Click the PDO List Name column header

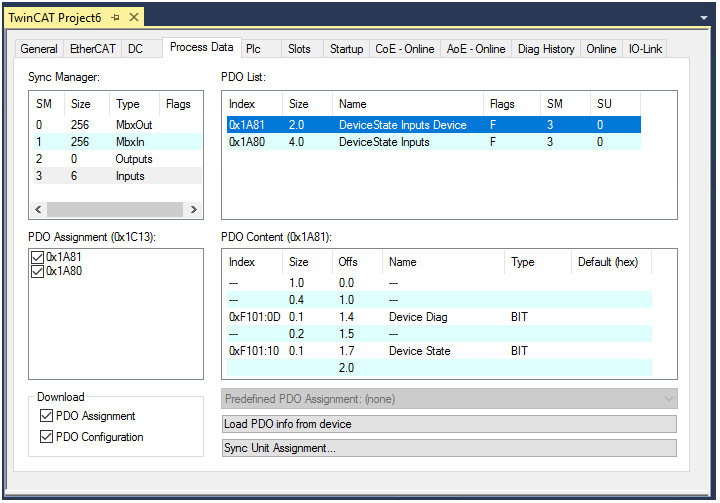point(408,104)
